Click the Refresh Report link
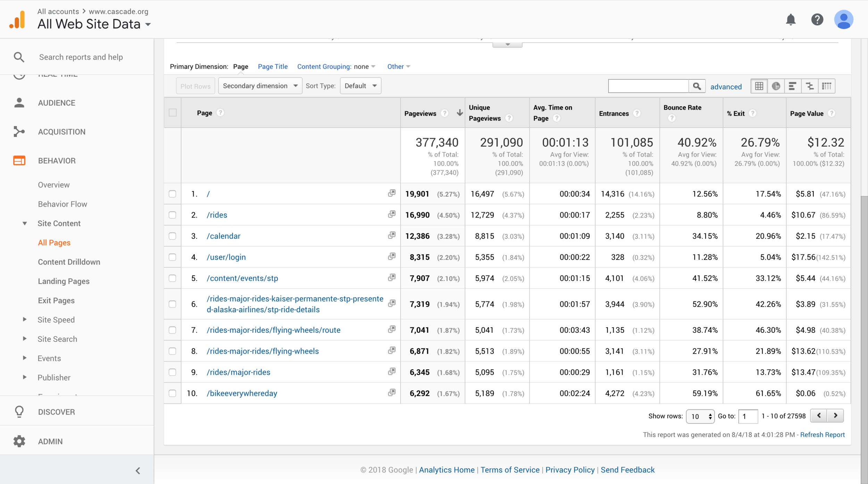Screen dimensions: 868x484 click(x=822, y=435)
